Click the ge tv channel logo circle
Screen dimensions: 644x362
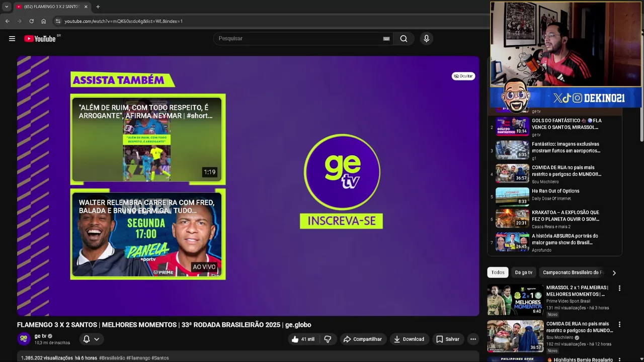pyautogui.click(x=342, y=172)
